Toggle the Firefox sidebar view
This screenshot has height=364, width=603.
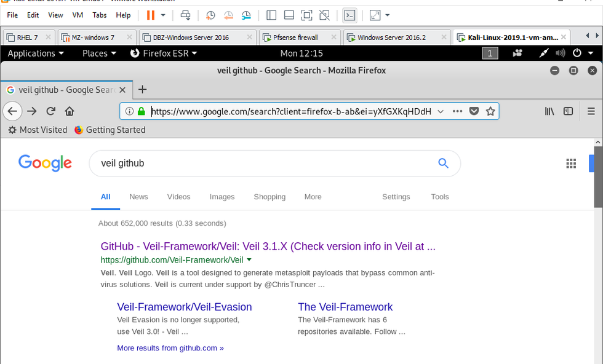tap(569, 111)
